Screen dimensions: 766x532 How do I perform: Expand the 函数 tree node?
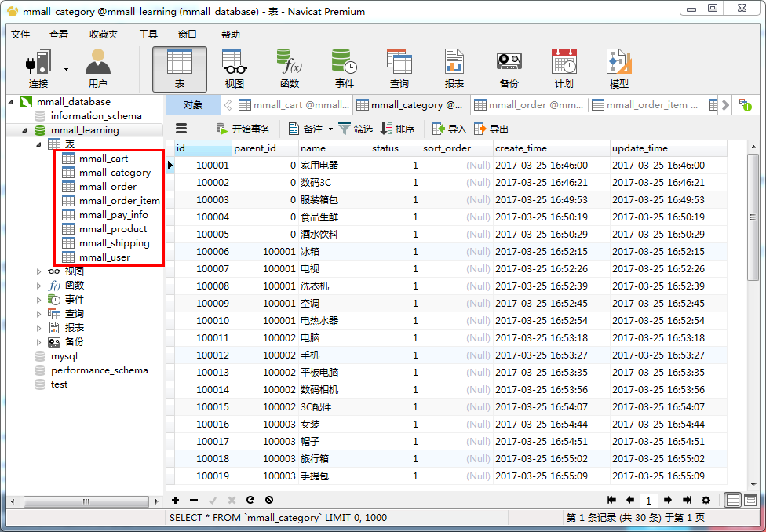(39, 286)
